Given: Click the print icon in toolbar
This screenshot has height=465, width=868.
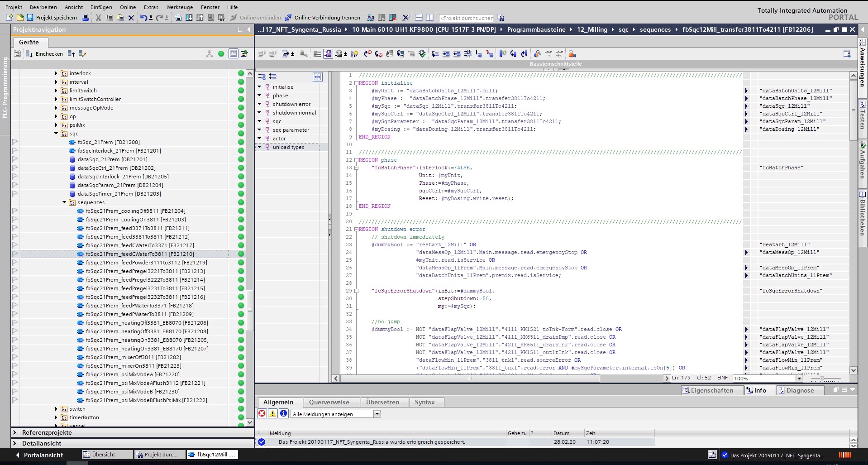Looking at the screenshot, I should point(86,18).
